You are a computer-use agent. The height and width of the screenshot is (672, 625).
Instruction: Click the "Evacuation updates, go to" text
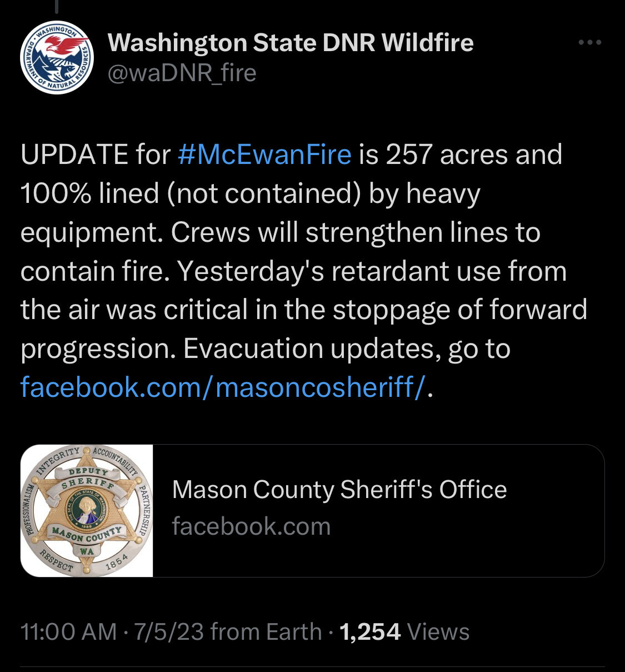(x=346, y=349)
